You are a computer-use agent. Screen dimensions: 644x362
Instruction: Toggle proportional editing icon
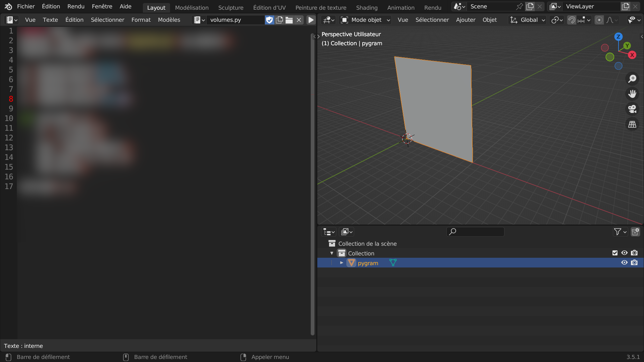tap(599, 20)
